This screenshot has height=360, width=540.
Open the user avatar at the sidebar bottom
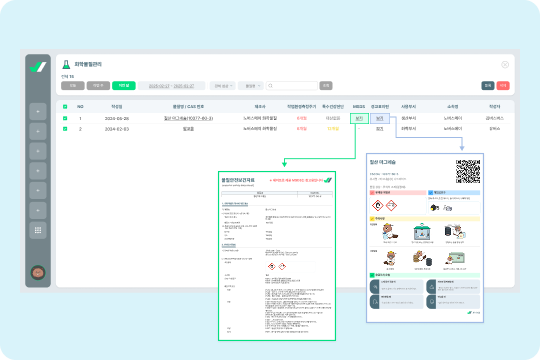tap(38, 273)
